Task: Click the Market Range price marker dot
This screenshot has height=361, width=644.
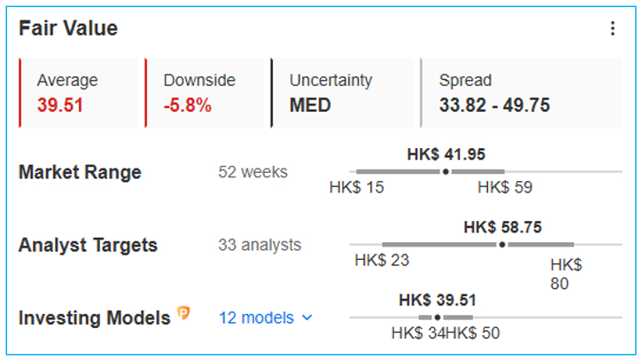Action: pyautogui.click(x=446, y=171)
